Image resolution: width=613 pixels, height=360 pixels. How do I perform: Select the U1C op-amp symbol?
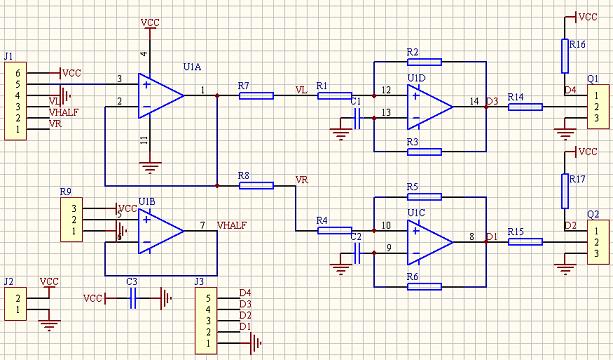430,242
